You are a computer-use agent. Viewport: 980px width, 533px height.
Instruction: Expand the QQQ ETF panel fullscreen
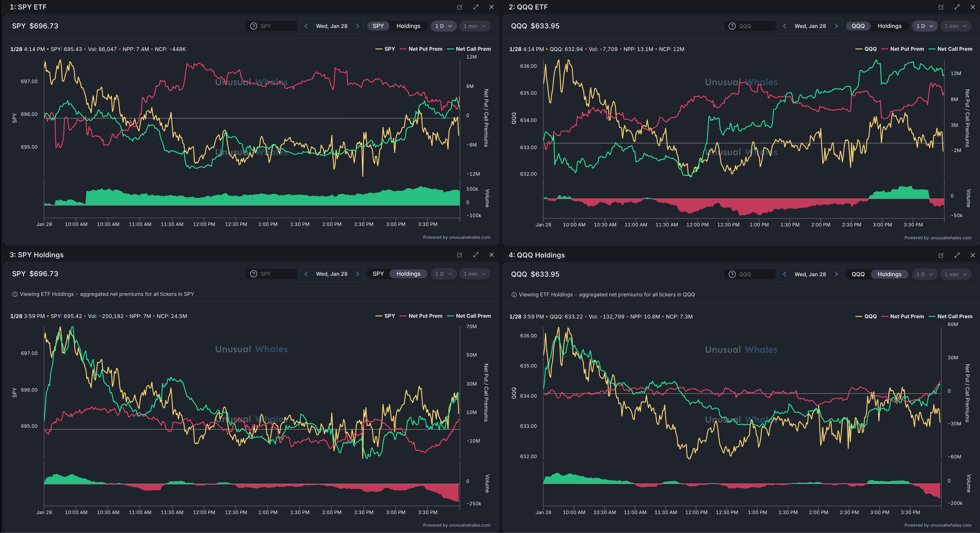click(957, 7)
